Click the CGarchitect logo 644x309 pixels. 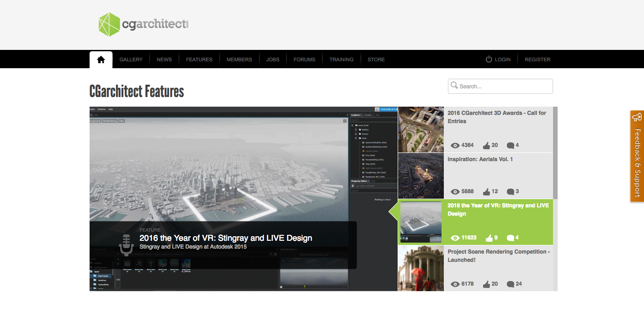(144, 25)
